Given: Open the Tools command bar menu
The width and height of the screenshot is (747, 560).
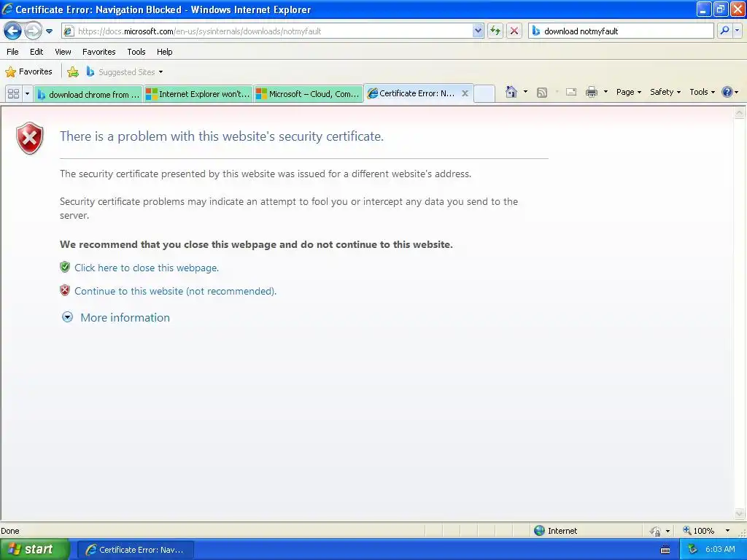Looking at the screenshot, I should 702,92.
